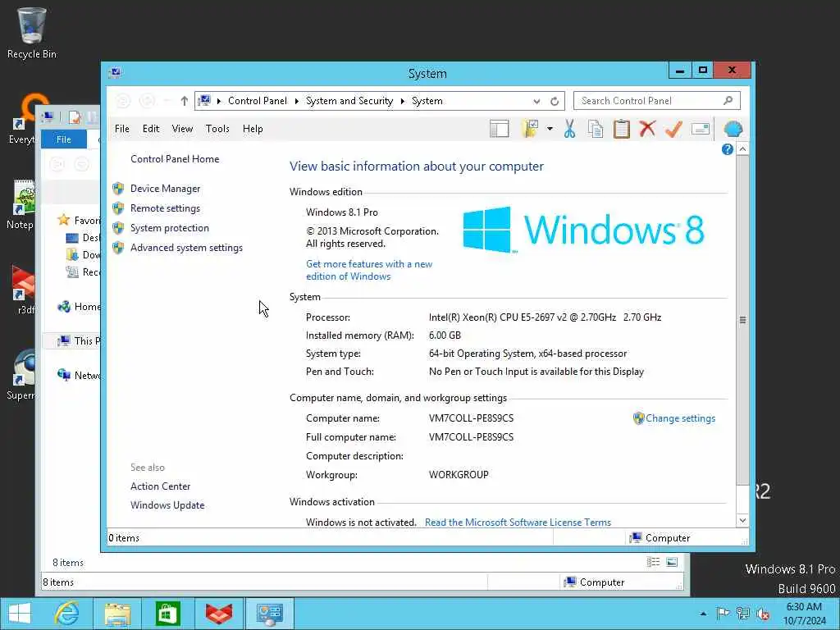Click the folder options icon in toolbar
Screen dimensions: 840x630
[x=530, y=129]
